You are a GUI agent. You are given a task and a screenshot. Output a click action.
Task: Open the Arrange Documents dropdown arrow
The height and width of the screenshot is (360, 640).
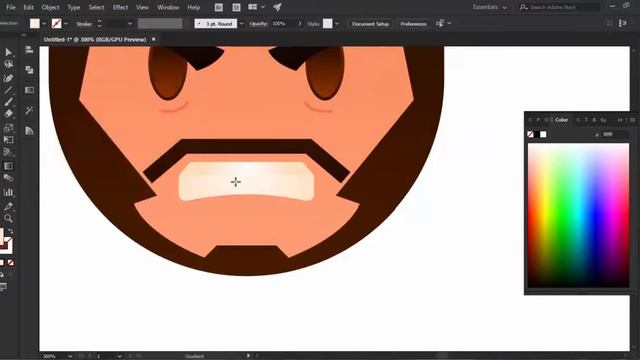263,7
